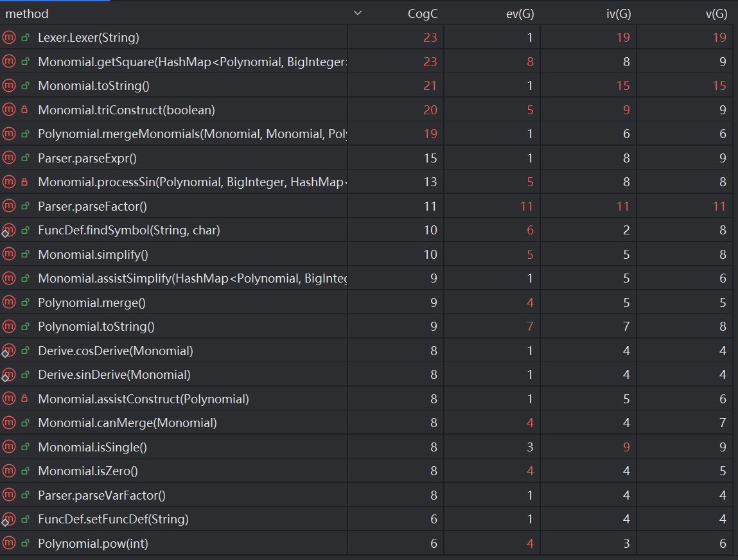
Task: Click the method icon for Parser.parseExpr()
Action: pyautogui.click(x=8, y=158)
